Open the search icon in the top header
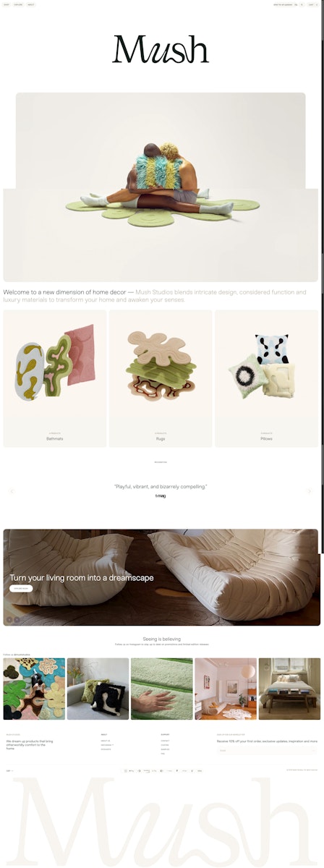This screenshot has height=868, width=324. (x=302, y=4)
